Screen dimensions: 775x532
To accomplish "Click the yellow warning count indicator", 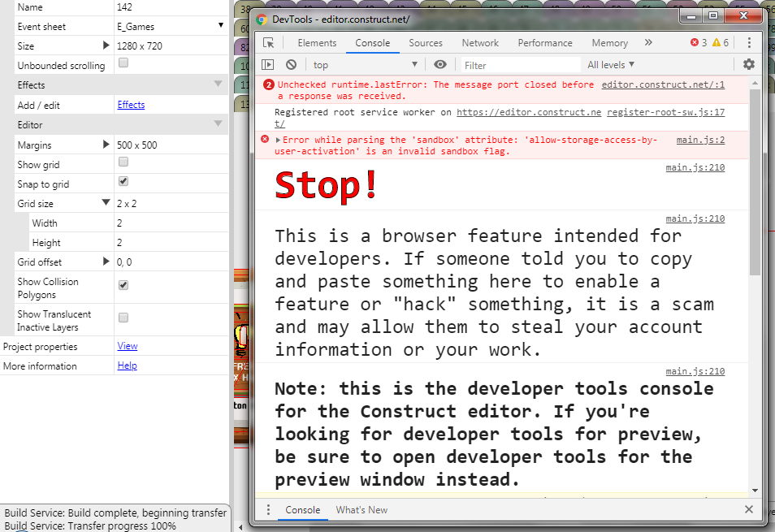I will coord(720,42).
